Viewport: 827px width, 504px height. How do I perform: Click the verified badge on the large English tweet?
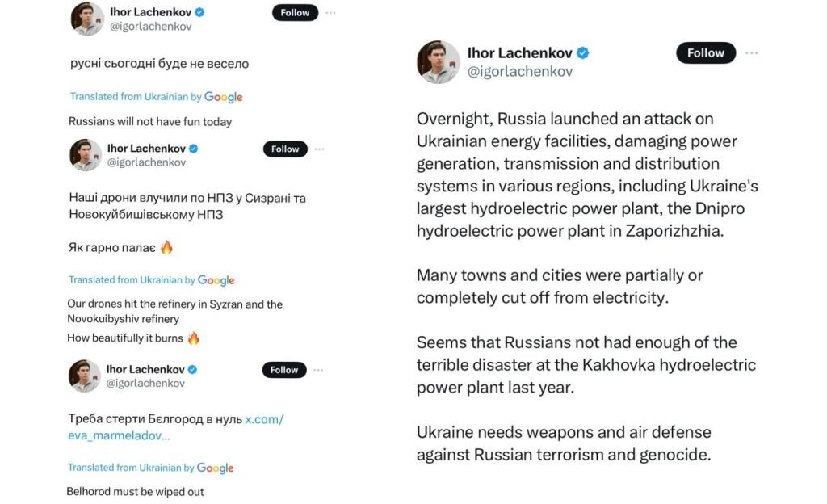coord(582,53)
